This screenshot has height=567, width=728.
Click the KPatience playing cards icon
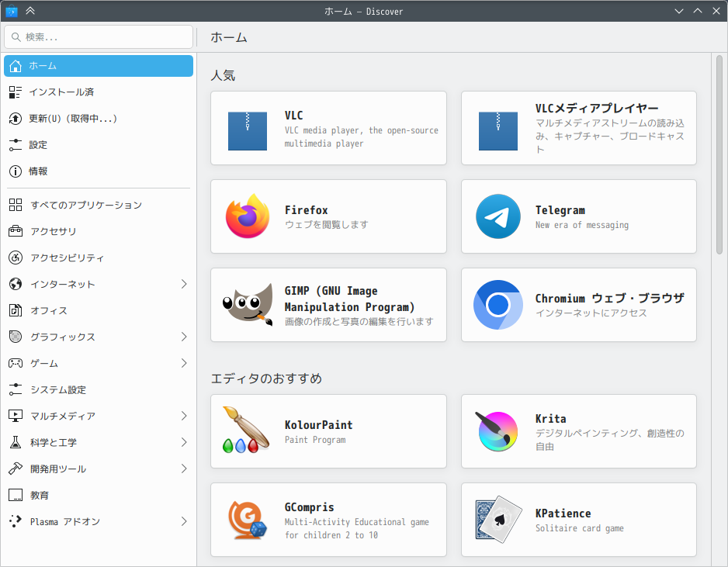[x=498, y=519]
